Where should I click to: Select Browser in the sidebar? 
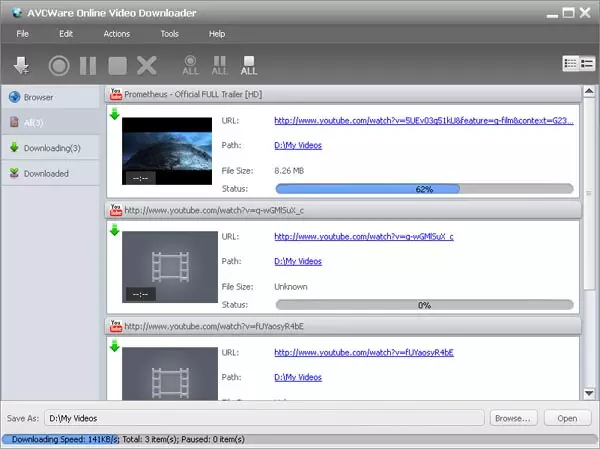coord(50,97)
